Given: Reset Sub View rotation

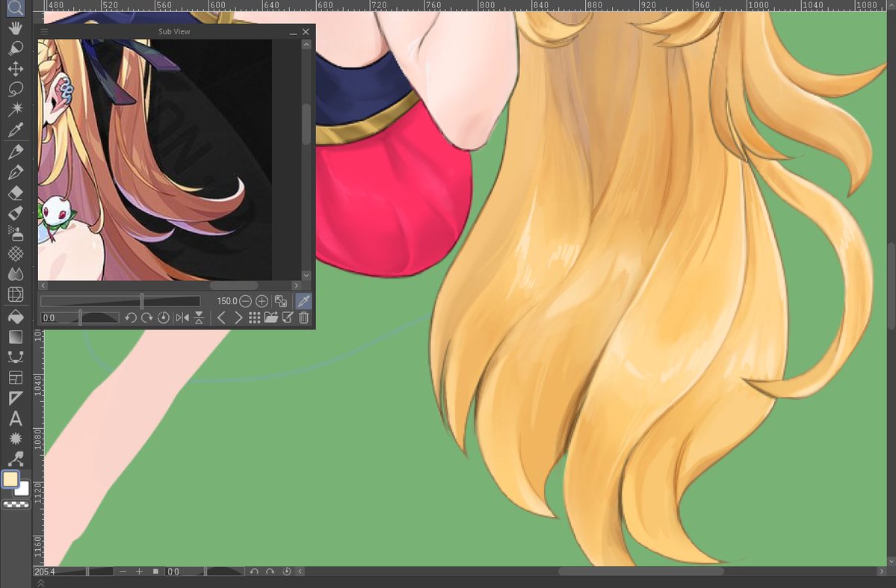Looking at the screenshot, I should coord(164,318).
